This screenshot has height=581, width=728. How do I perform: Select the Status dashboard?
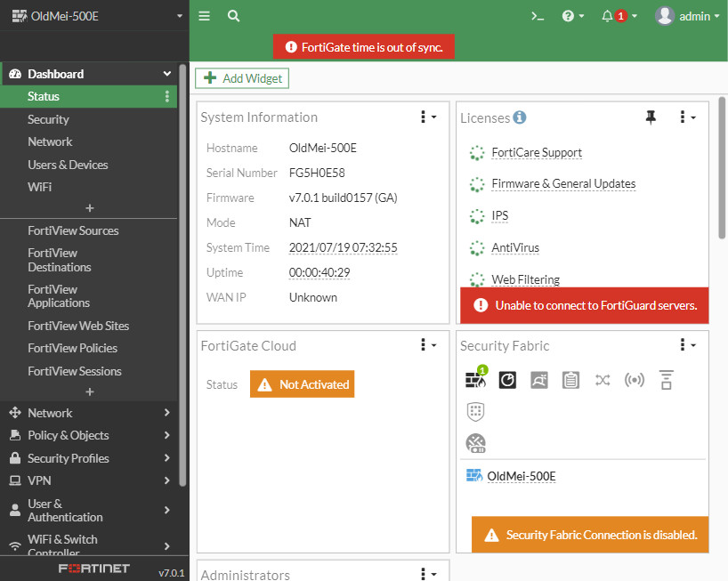click(88, 96)
